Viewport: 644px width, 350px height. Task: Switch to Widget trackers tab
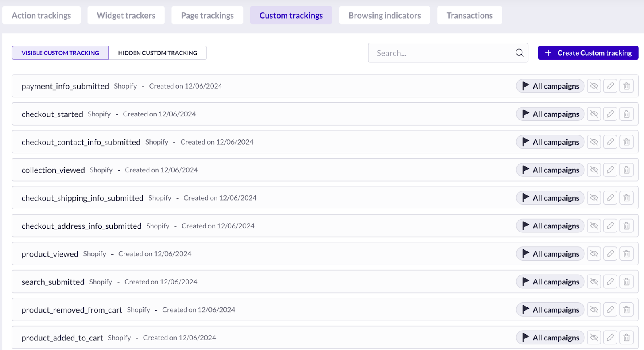[126, 15]
